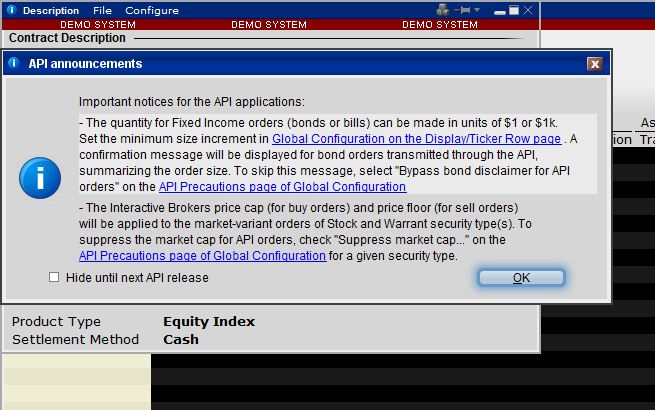
Task: Select the Cash settlement method value
Action: coord(181,339)
